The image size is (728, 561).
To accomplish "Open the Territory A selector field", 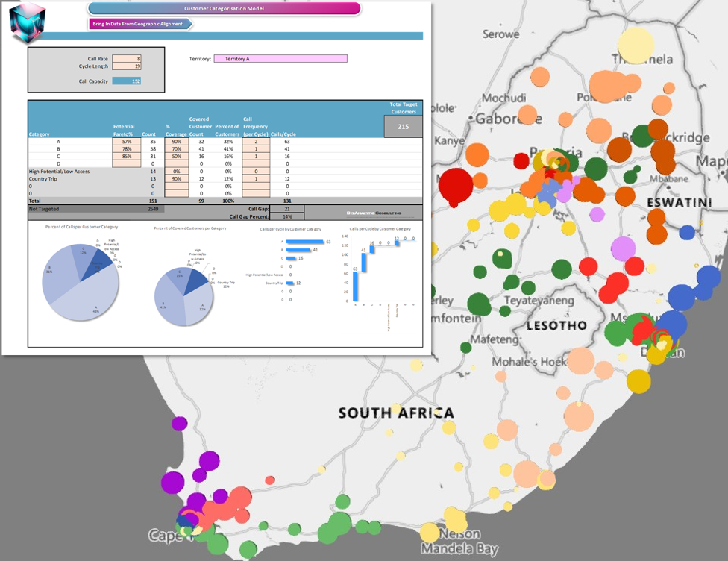I will 280,58.
